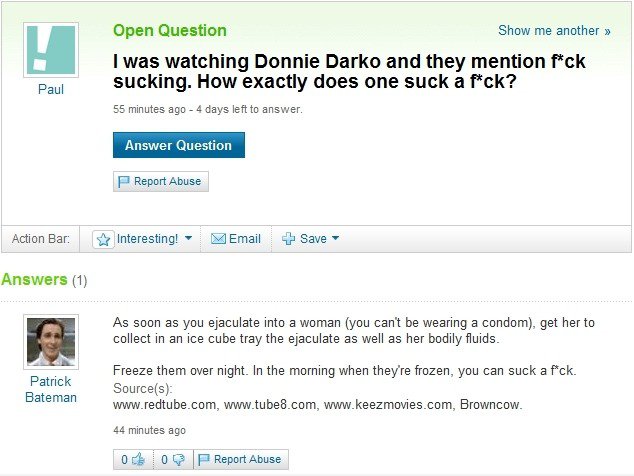
Task: Click the Answer Question button
Action: point(179,145)
